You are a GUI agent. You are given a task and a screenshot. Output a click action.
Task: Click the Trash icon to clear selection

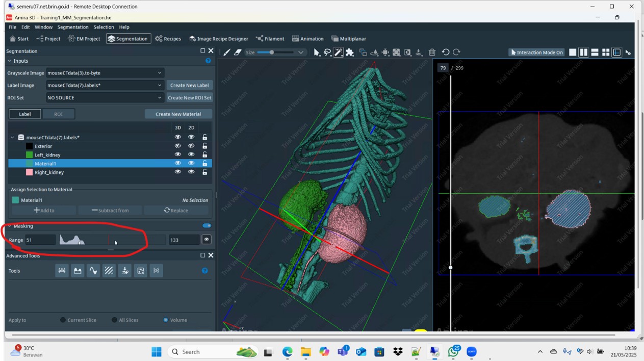coord(431,51)
